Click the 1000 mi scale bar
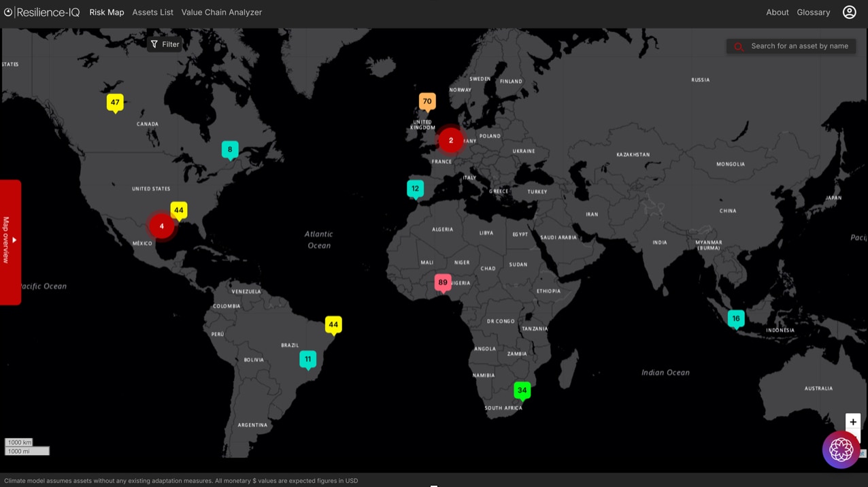 [x=27, y=451]
